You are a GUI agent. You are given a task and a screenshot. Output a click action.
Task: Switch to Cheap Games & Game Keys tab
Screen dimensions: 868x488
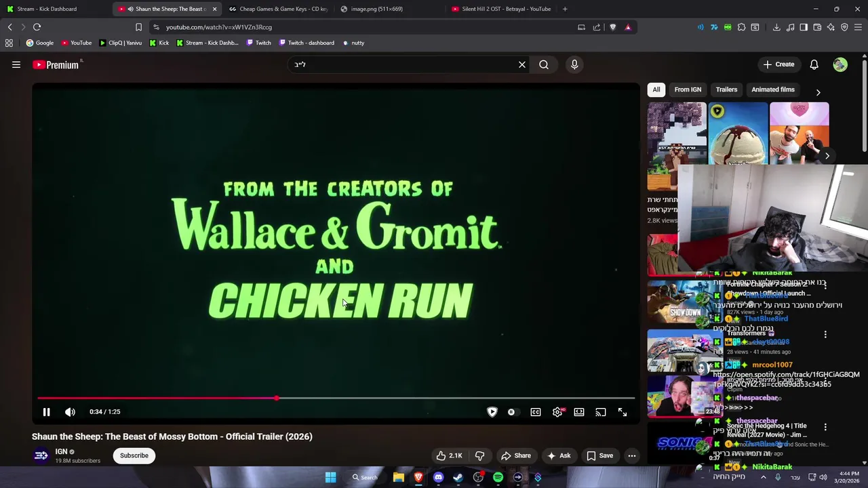click(x=278, y=9)
